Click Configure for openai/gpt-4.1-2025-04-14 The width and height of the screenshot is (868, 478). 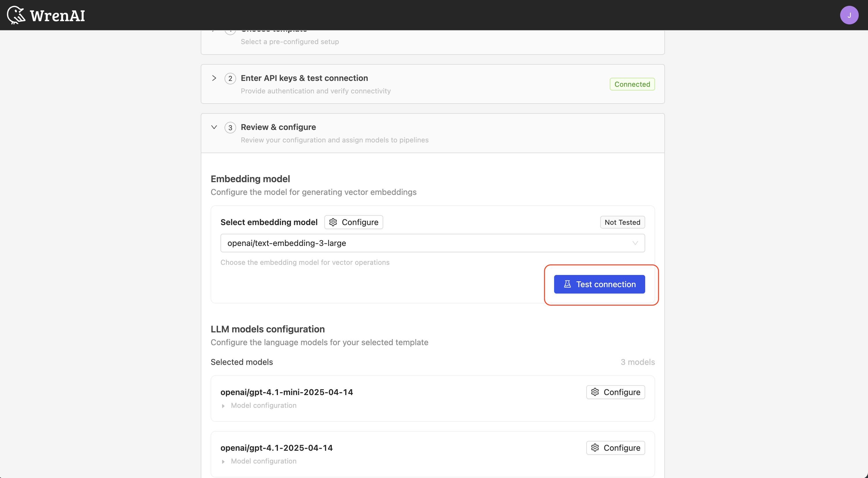coord(615,448)
